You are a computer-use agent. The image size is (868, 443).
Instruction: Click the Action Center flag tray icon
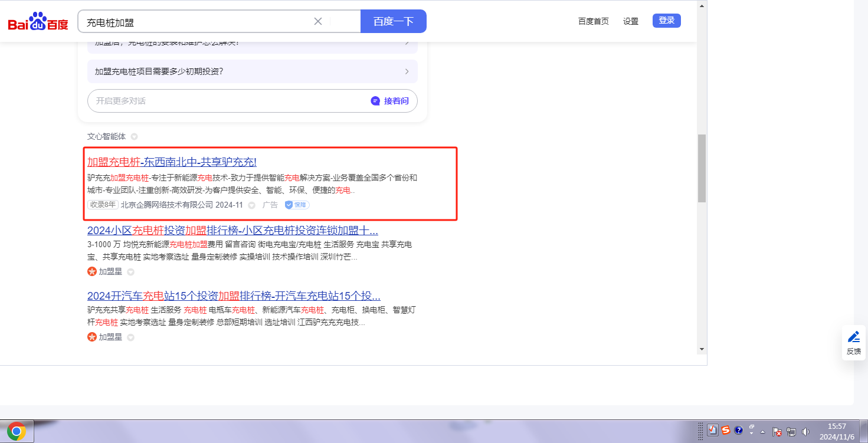coord(777,431)
